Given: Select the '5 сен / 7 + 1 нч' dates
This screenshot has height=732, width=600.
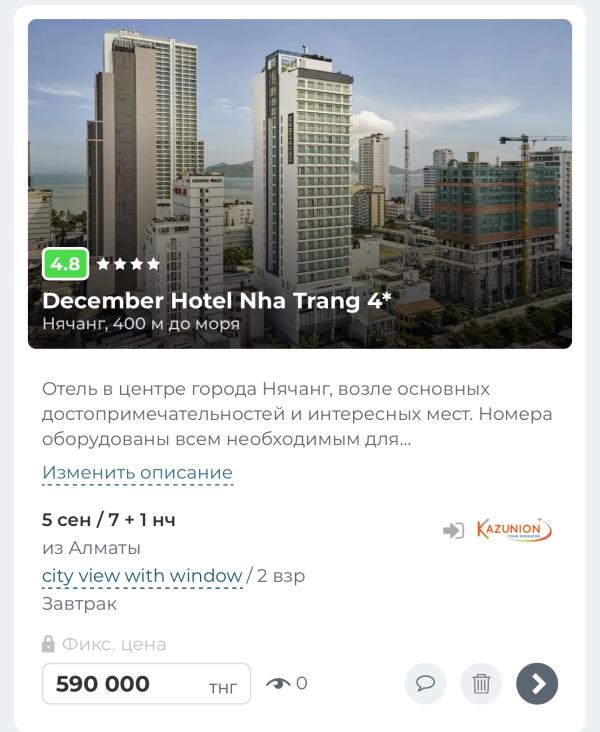Looking at the screenshot, I should coord(109,520).
